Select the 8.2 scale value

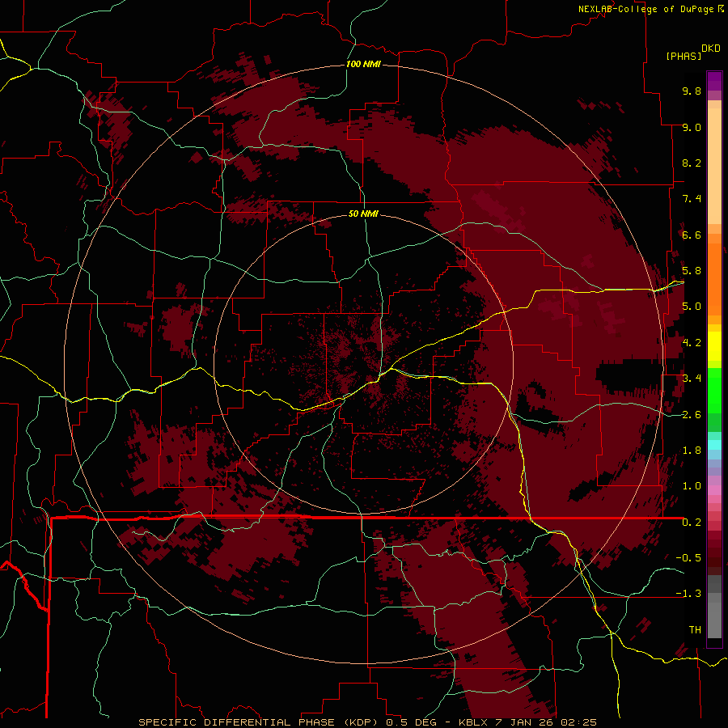692,163
